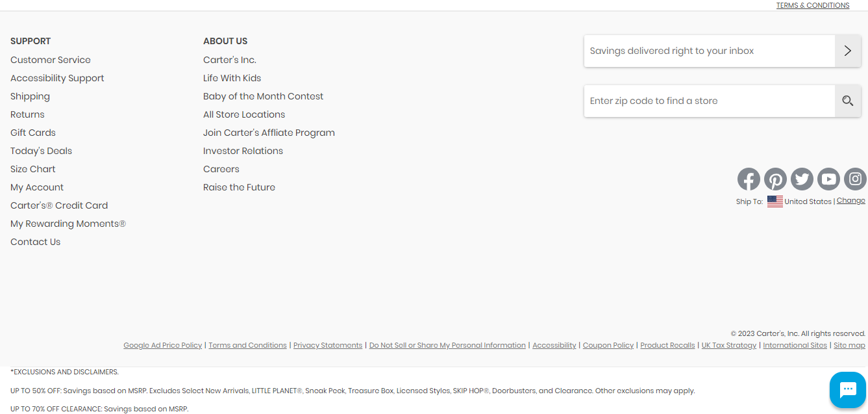The width and height of the screenshot is (868, 414).
Task: Open Do Not Sell or Share My Personal Information
Action: coord(447,345)
